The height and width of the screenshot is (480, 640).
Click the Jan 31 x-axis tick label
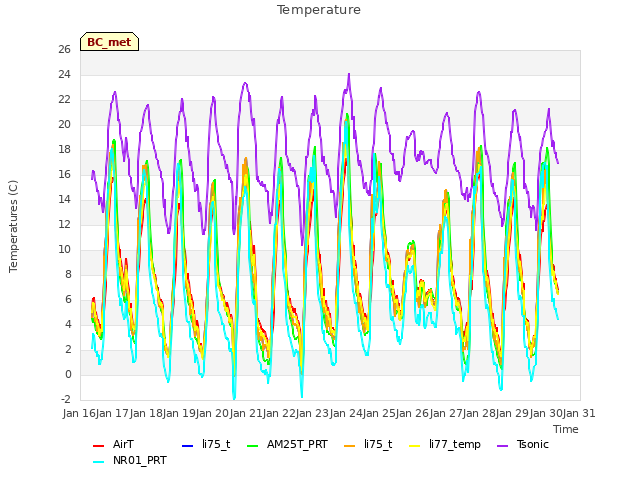coord(579,413)
